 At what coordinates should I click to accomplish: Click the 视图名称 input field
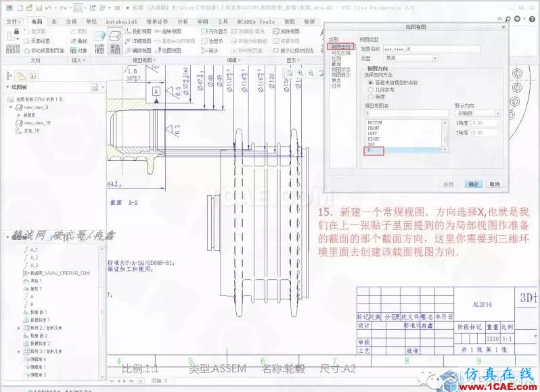(x=432, y=49)
